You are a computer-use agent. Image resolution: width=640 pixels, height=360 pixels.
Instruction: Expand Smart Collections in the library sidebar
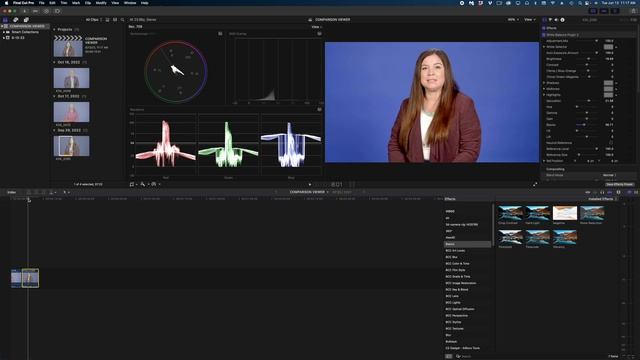(x=4, y=32)
